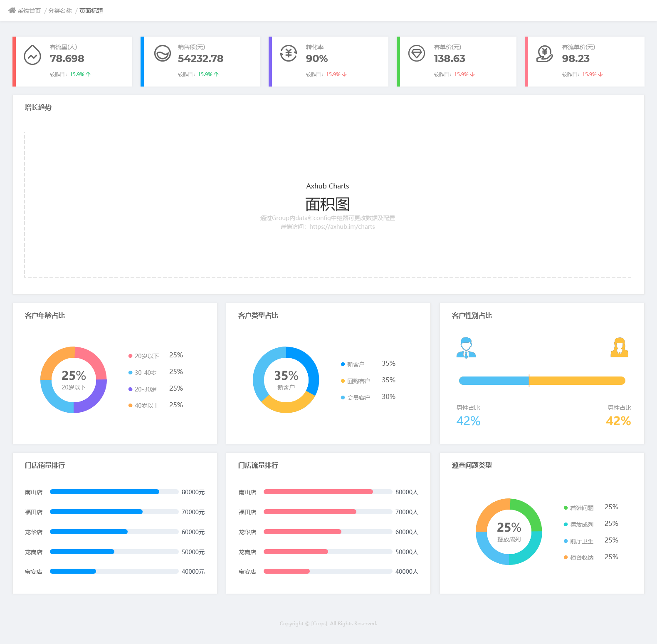The image size is (657, 644).
Task: Click 龙岗店 traffic progress bar
Action: click(x=328, y=552)
